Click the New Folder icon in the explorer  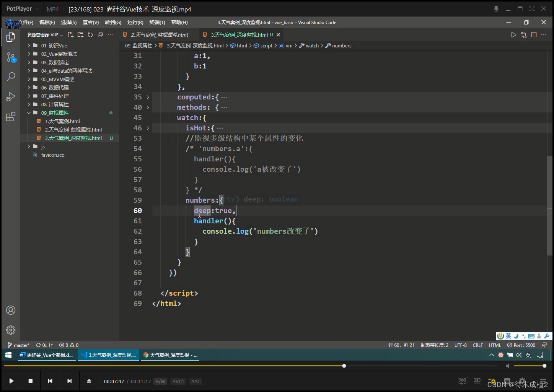80,35
